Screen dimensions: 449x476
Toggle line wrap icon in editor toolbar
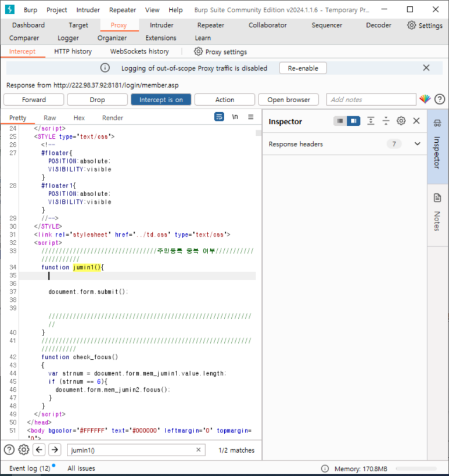[219, 117]
